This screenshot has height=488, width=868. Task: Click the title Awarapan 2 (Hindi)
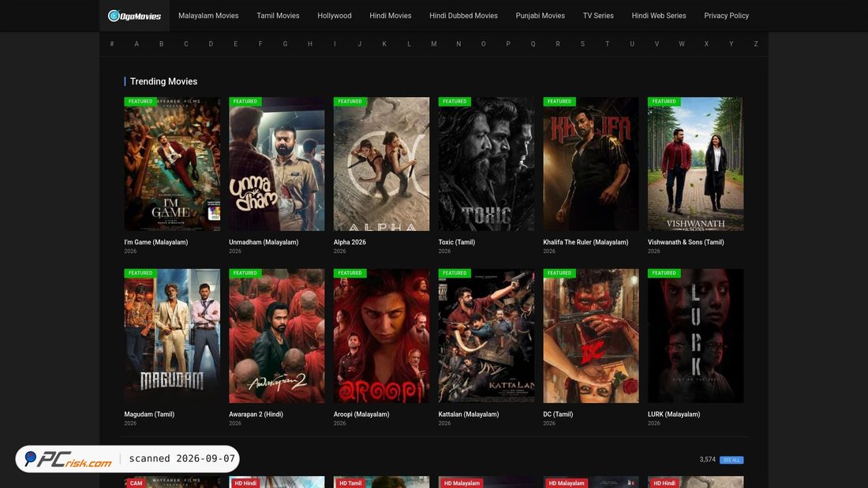tap(256, 415)
